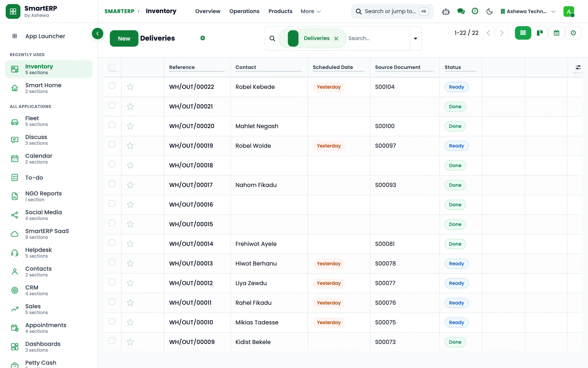Viewport: 588px width, 368px height.
Task: Open the chat conversations icon
Action: [461, 11]
